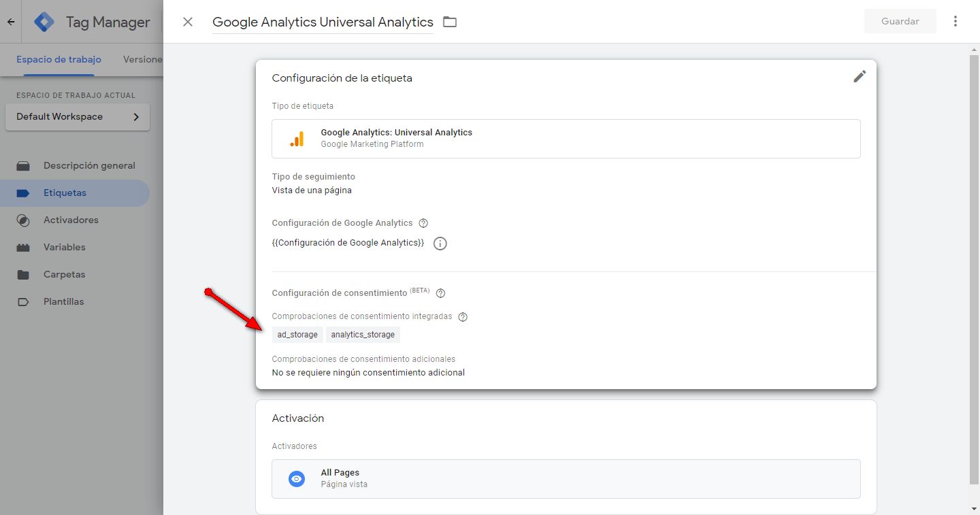
Task: Click the info icon next to Google Analytics variable
Action: click(x=440, y=244)
